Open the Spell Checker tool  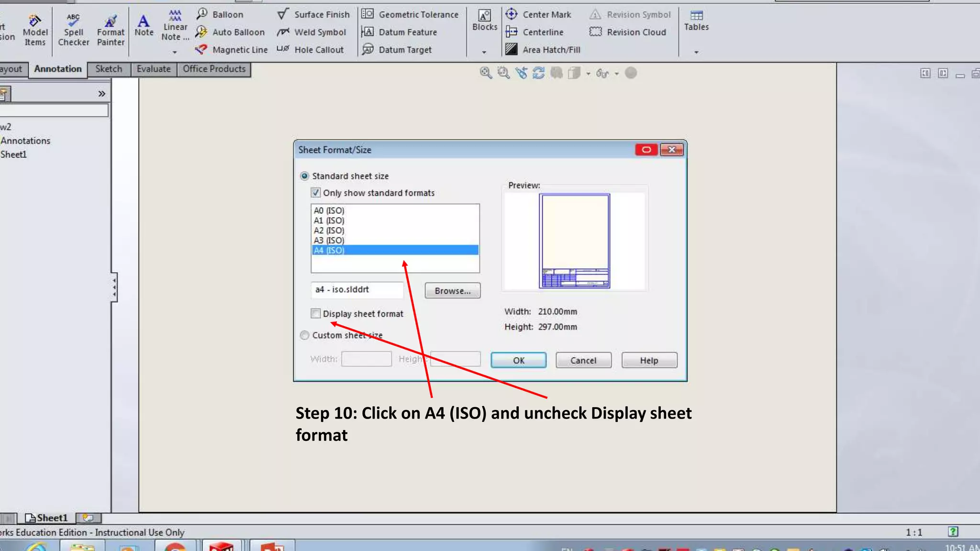73,30
